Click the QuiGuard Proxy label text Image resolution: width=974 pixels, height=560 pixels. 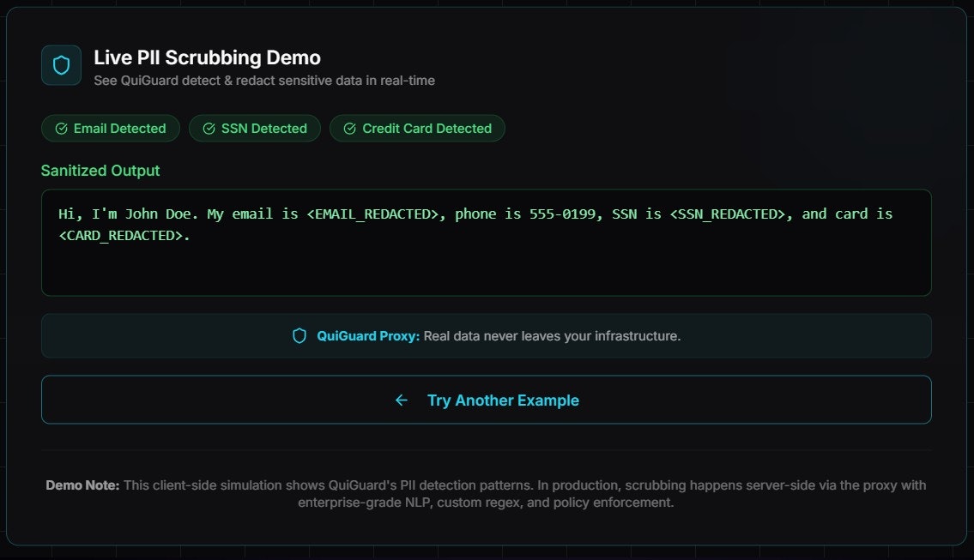tap(368, 336)
